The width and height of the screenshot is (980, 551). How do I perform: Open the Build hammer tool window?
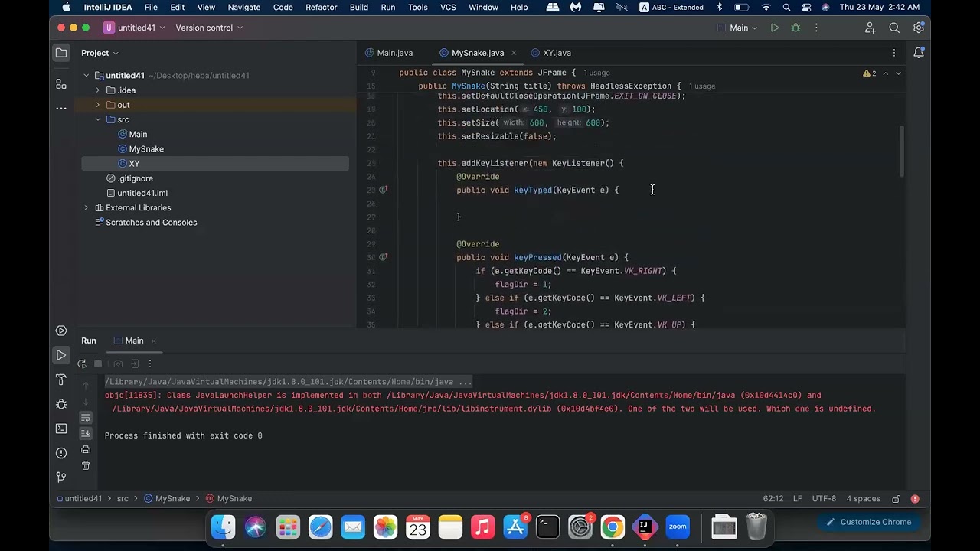tap(61, 380)
